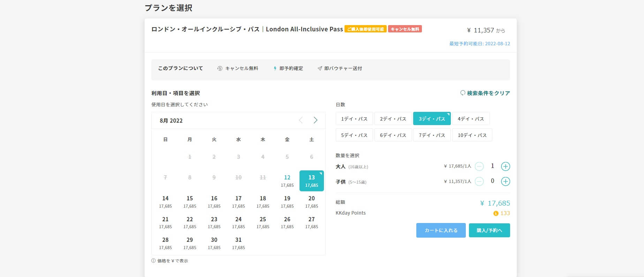Click earliest booking date 2022-08-12 text
The height and width of the screenshot is (277, 644).
point(480,44)
